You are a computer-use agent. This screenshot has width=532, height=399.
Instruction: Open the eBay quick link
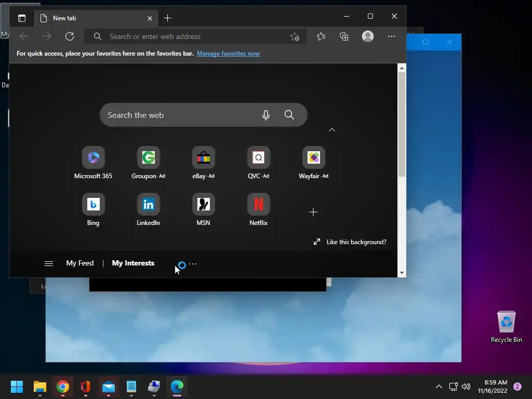203,163
